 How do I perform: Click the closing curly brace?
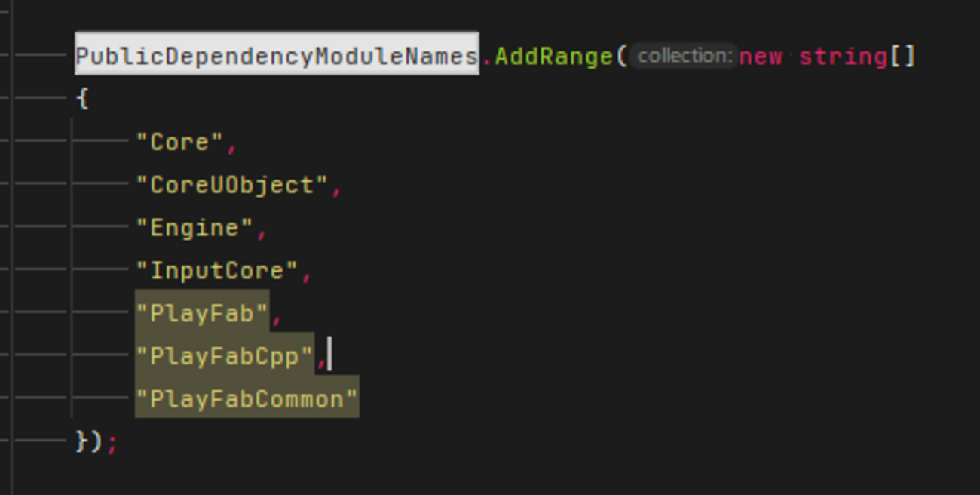tap(82, 441)
